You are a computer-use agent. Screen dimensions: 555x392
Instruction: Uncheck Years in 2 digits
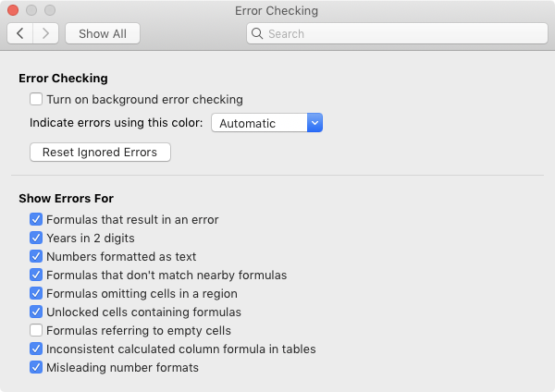coord(36,238)
